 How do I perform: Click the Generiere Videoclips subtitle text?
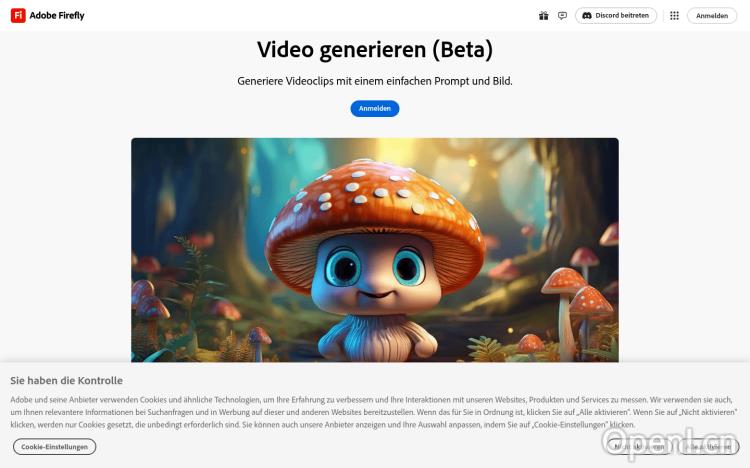coord(375,81)
